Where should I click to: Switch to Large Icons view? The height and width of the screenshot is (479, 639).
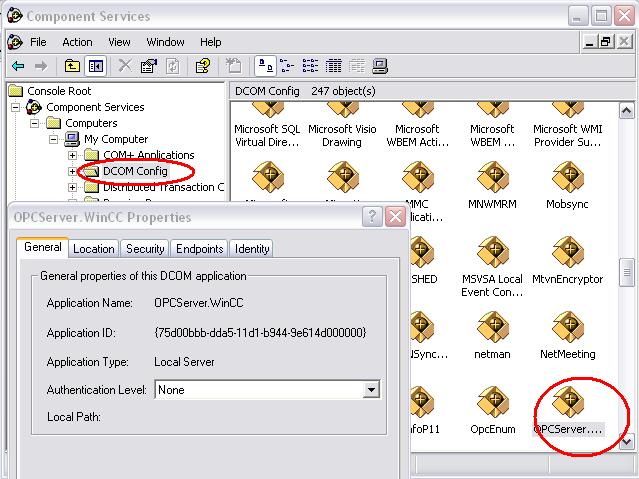tap(266, 66)
